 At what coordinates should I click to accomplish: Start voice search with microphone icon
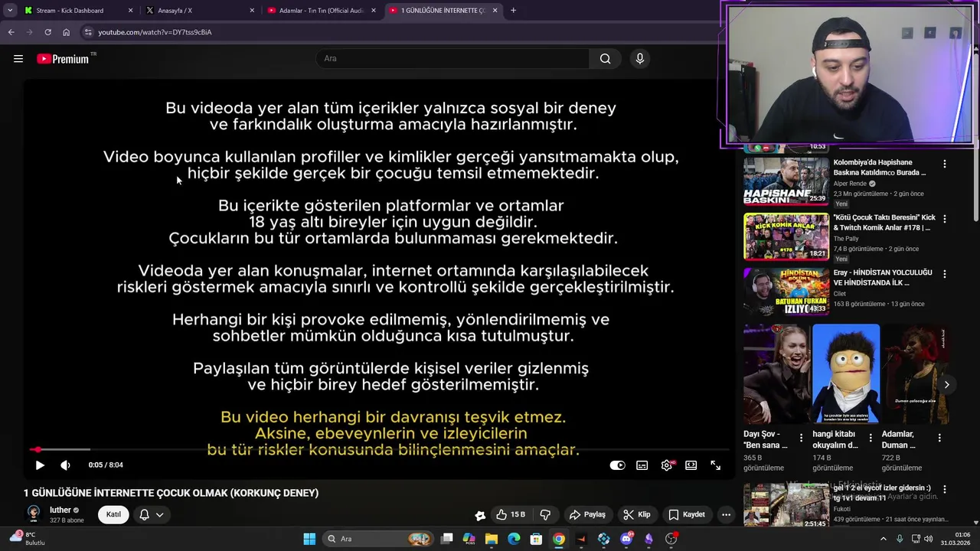(640, 59)
